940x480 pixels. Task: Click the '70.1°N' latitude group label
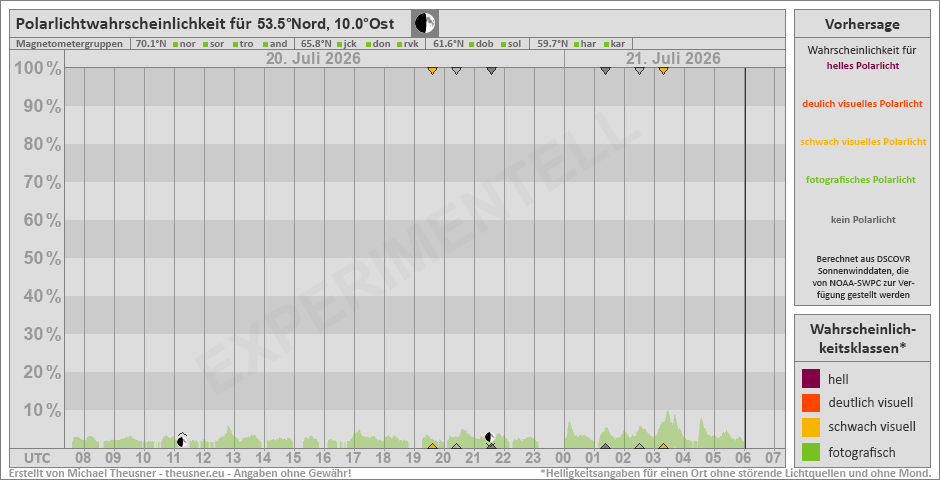point(150,44)
